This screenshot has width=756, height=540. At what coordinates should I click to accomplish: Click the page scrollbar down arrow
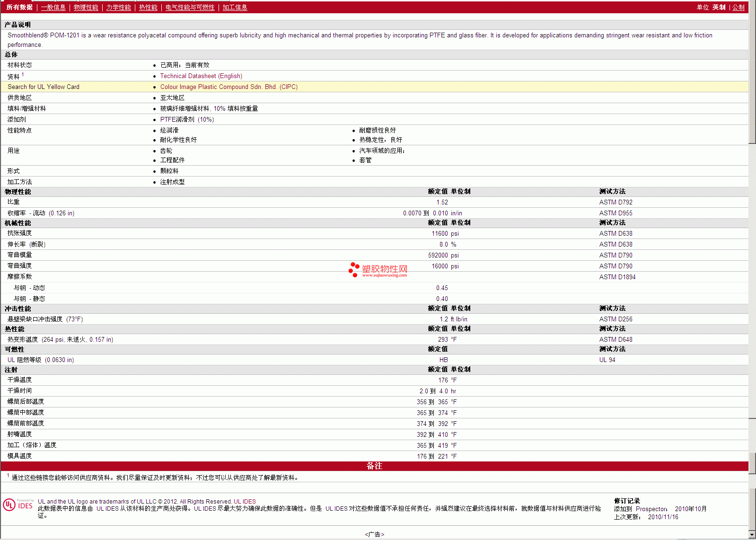coord(752,535)
